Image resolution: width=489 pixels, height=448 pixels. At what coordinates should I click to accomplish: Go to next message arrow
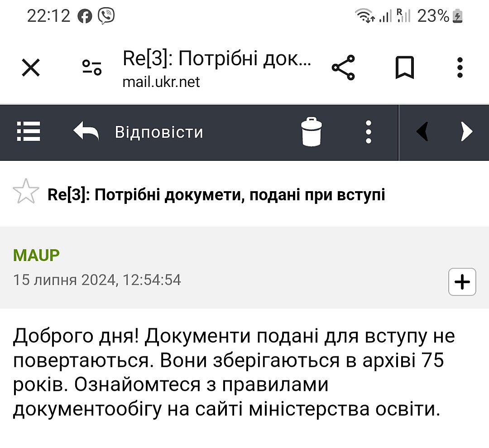point(466,132)
